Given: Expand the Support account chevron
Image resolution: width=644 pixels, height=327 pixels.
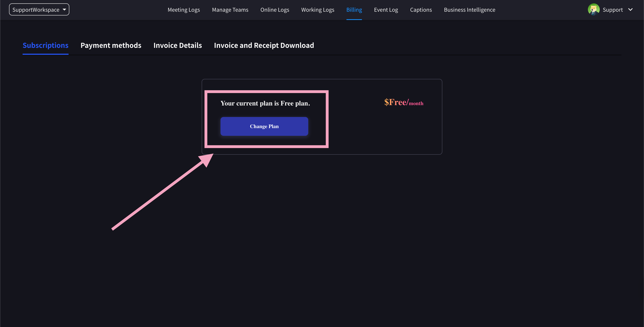Looking at the screenshot, I should pos(630,9).
